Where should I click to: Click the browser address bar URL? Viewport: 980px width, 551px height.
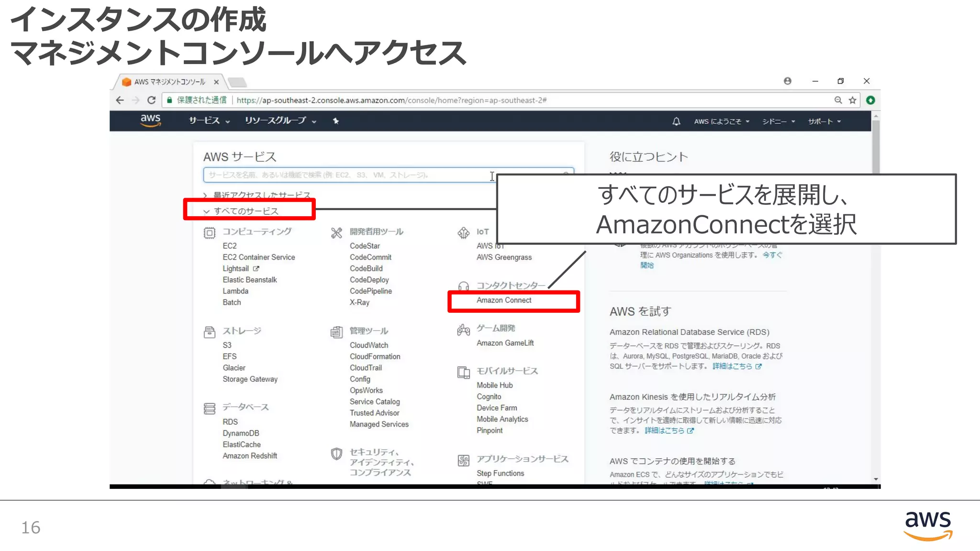coord(391,100)
